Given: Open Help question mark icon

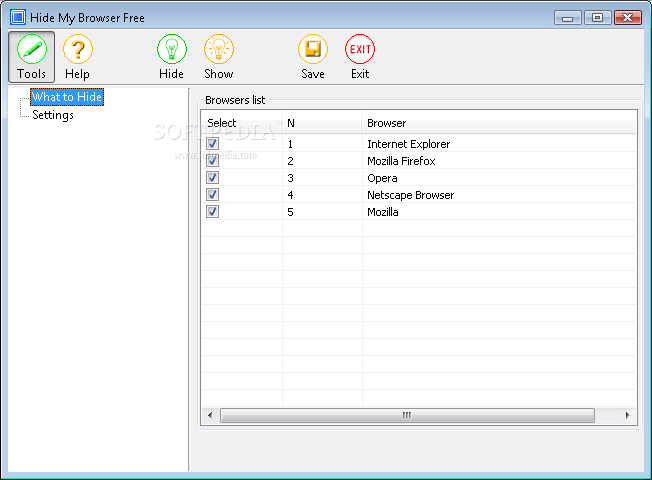Looking at the screenshot, I should tap(78, 49).
